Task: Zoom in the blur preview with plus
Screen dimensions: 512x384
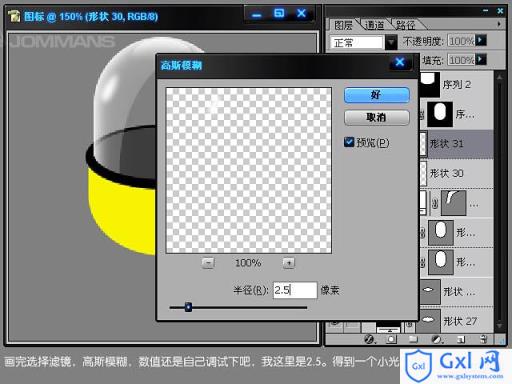Action: click(x=289, y=263)
